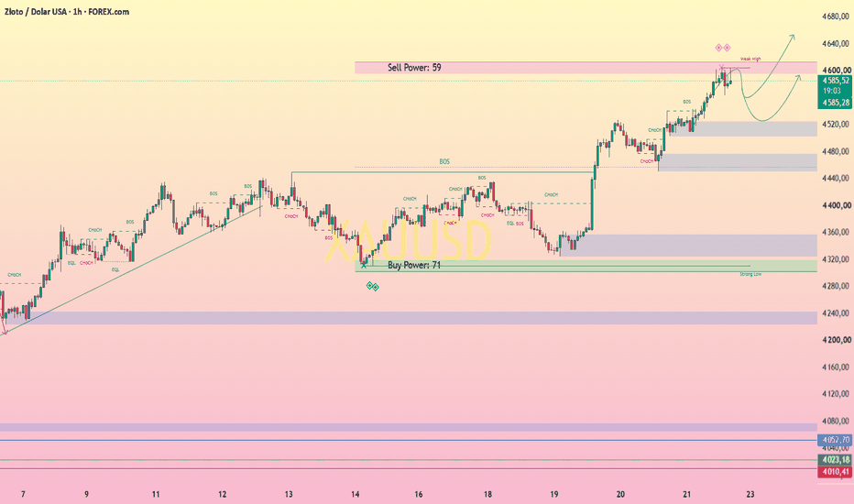Click date 13 on the time axis

pos(289,495)
